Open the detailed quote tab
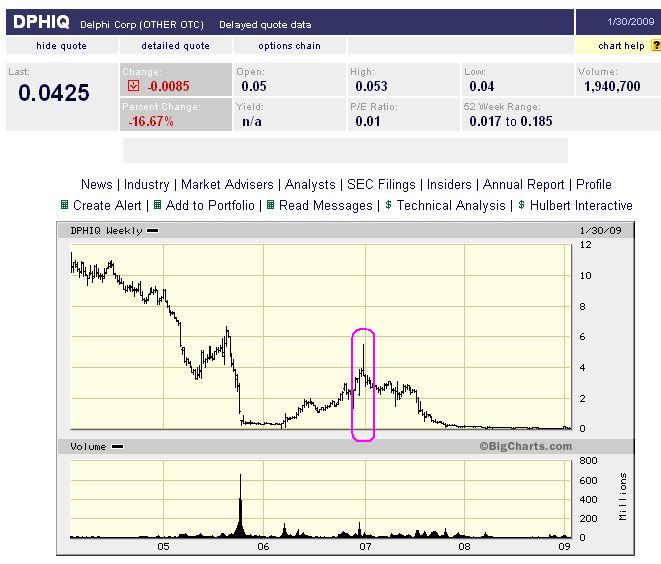The image size is (661, 564). click(175, 46)
